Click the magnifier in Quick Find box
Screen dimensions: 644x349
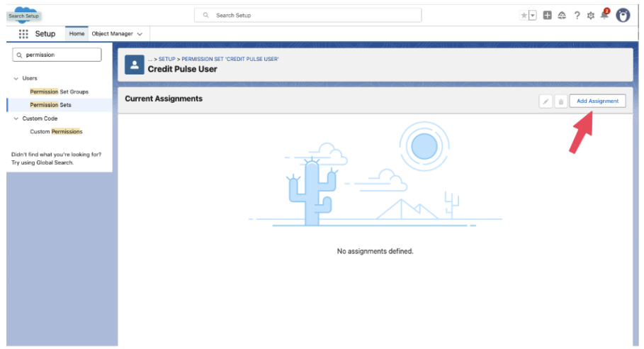[19, 55]
